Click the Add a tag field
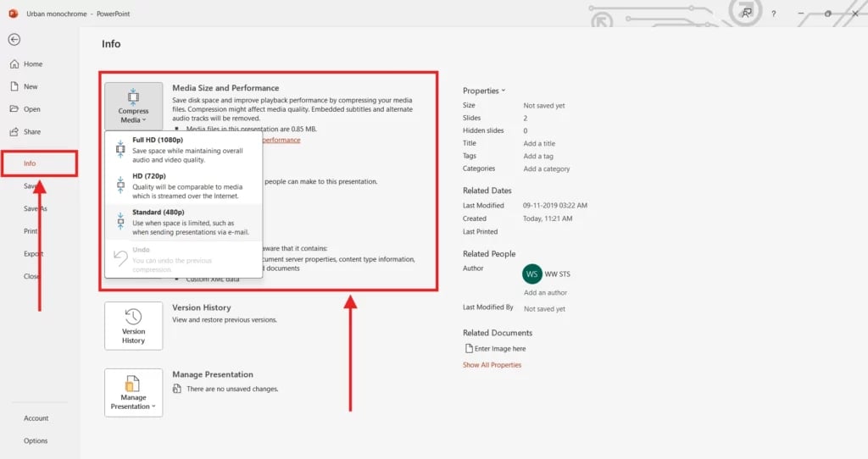Screen dimensions: 868x459 (x=538, y=157)
